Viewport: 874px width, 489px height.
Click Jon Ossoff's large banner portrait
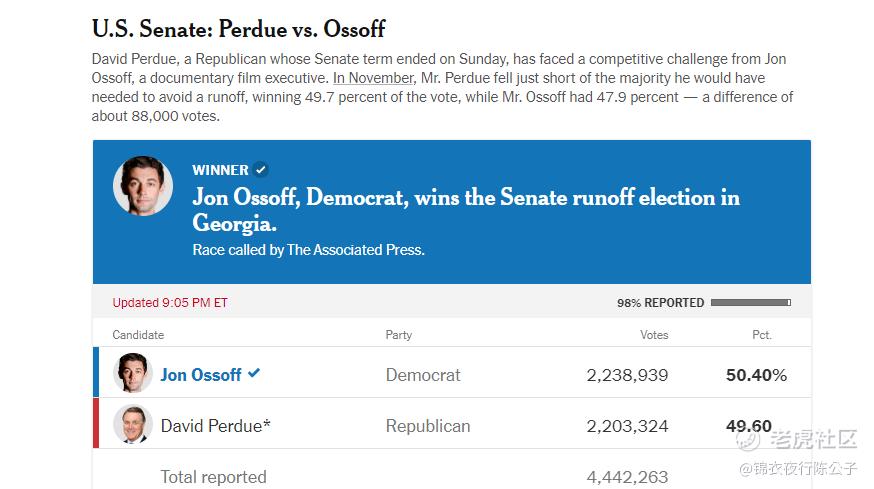pyautogui.click(x=143, y=186)
